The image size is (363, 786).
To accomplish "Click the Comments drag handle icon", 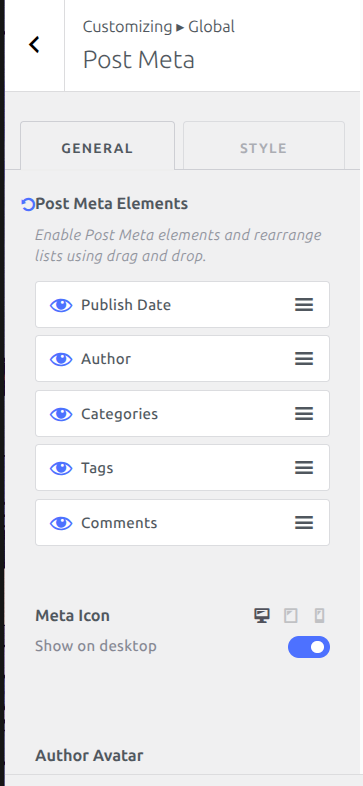I will click(x=304, y=523).
